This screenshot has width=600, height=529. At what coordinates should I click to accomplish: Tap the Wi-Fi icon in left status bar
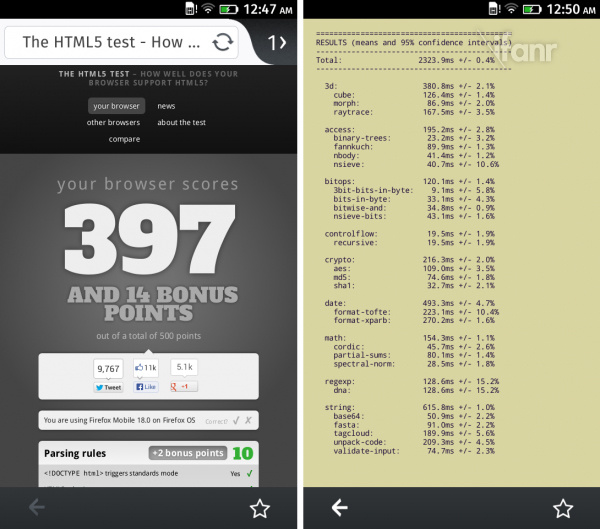tap(208, 9)
